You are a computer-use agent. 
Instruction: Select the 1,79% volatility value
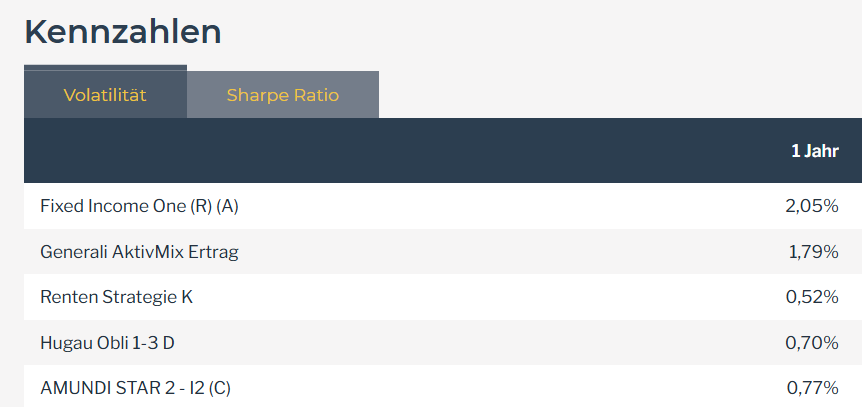pos(813,252)
